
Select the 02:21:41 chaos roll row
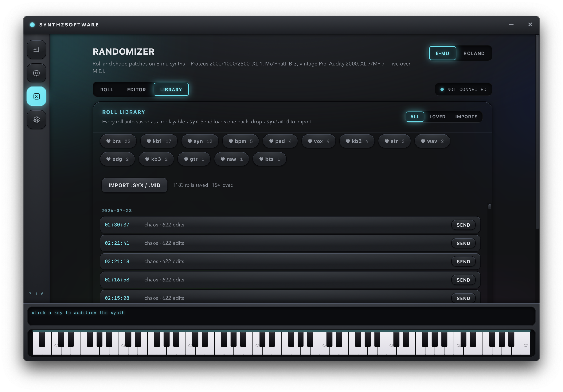tap(290, 243)
